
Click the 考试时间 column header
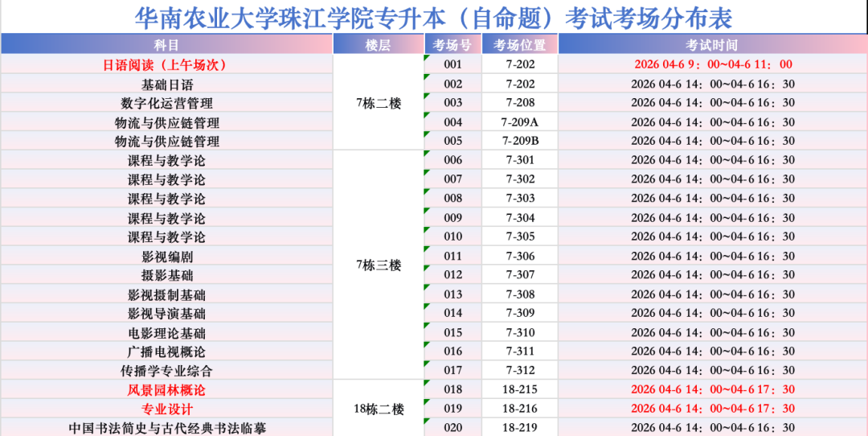click(711, 45)
